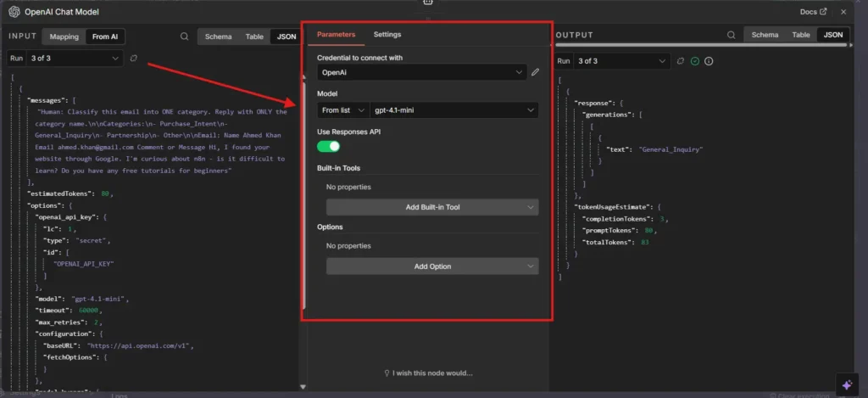Click the "openai_api_key" key in input JSON
This screenshot has width=868, height=398.
coord(65,217)
